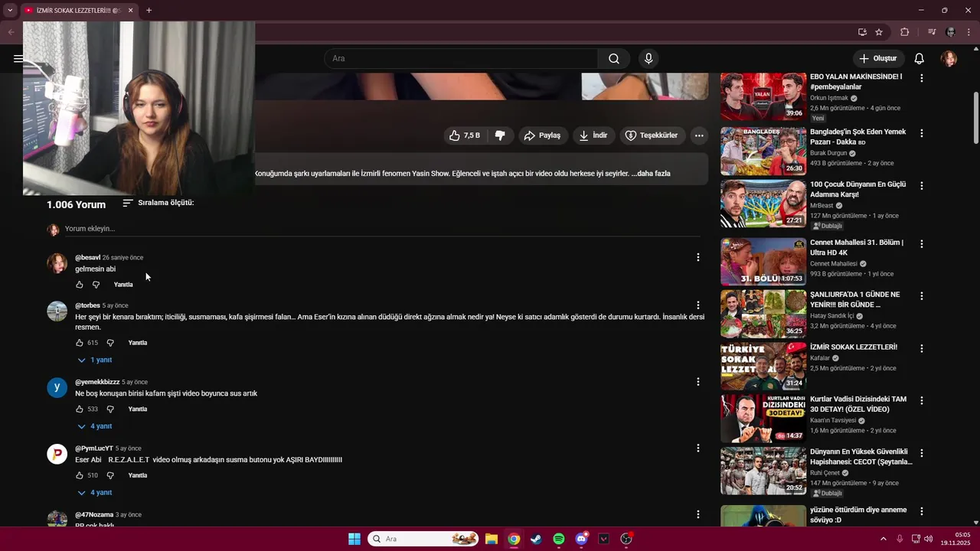The width and height of the screenshot is (980, 551).
Task: Expand 4 yanıt under @yemekkbizzz comment
Action: point(94,426)
